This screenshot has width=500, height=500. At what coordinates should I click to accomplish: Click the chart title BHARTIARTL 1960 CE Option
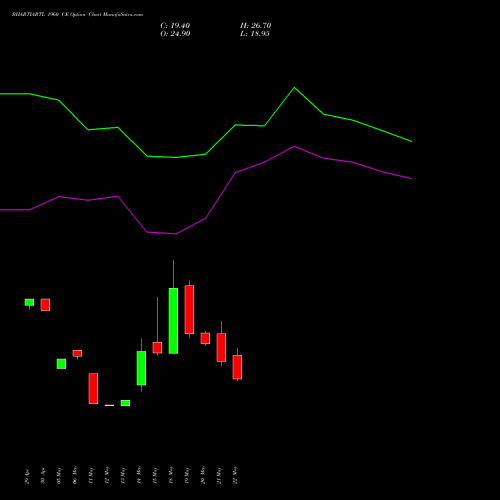(49, 15)
